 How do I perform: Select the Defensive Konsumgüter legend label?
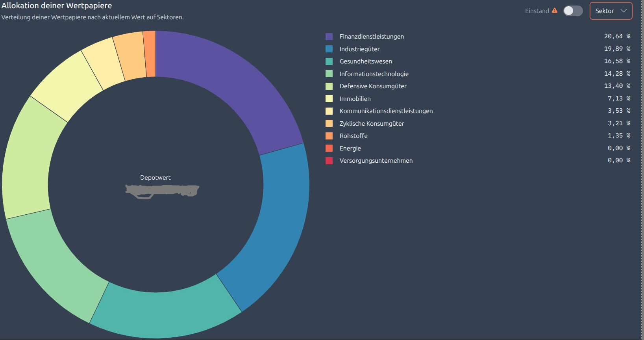pyautogui.click(x=373, y=86)
